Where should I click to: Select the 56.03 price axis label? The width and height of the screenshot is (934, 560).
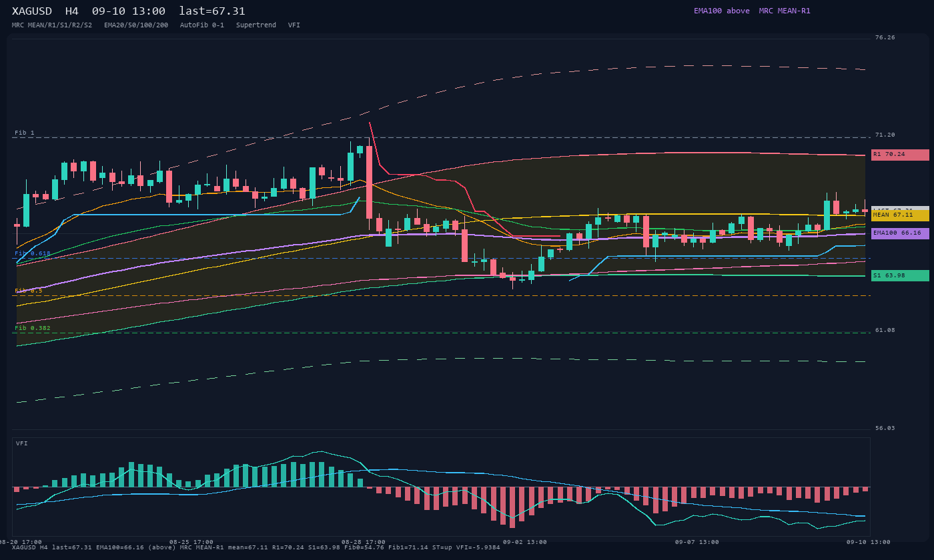[885, 428]
